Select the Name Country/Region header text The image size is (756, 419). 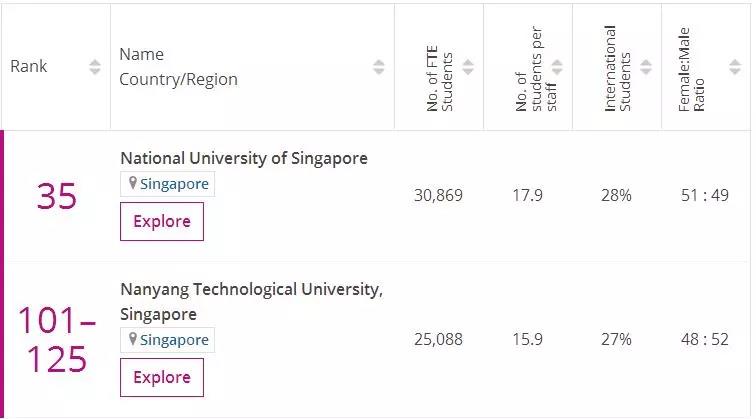pyautogui.click(x=178, y=67)
